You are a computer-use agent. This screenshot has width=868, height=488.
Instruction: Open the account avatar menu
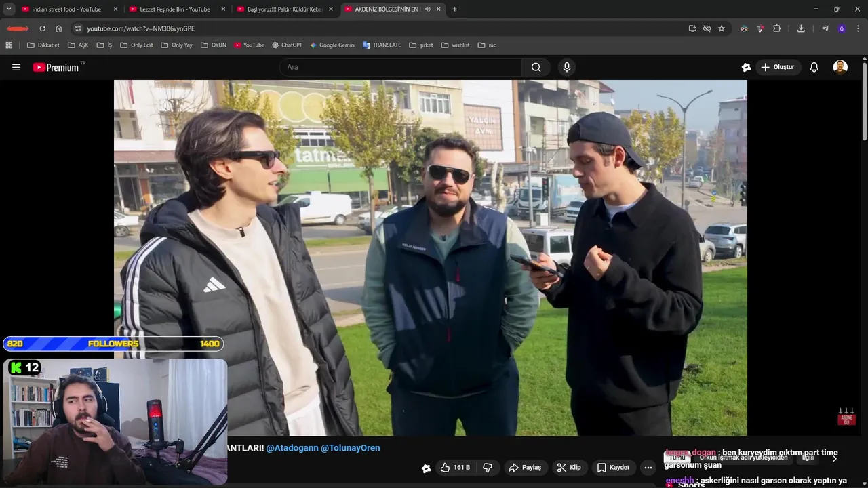tap(840, 67)
